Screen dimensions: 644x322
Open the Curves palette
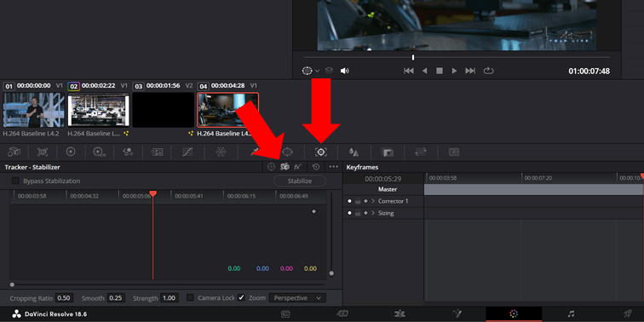coord(187,152)
